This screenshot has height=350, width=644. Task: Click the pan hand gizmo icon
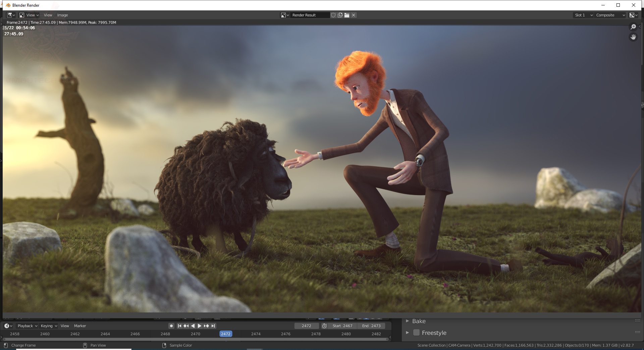[633, 37]
